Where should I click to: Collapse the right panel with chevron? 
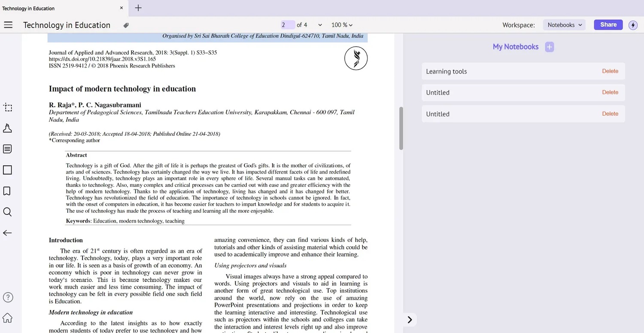(x=410, y=320)
